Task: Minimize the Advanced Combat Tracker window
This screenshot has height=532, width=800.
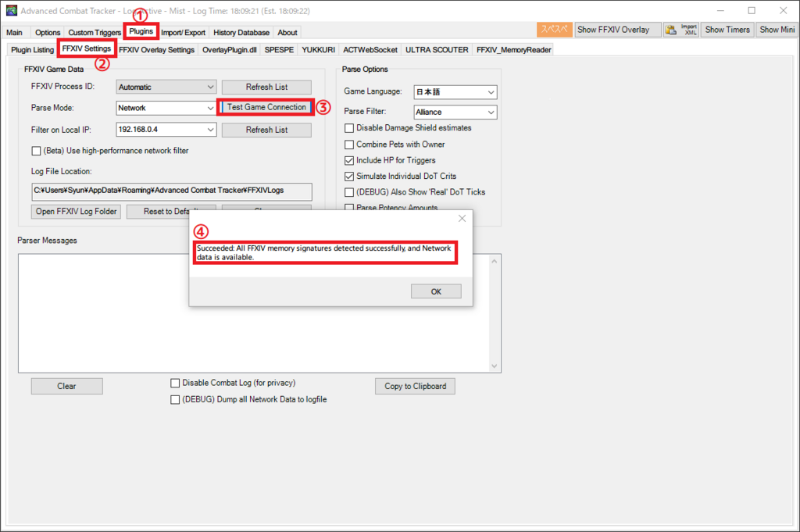Action: pyautogui.click(x=720, y=11)
